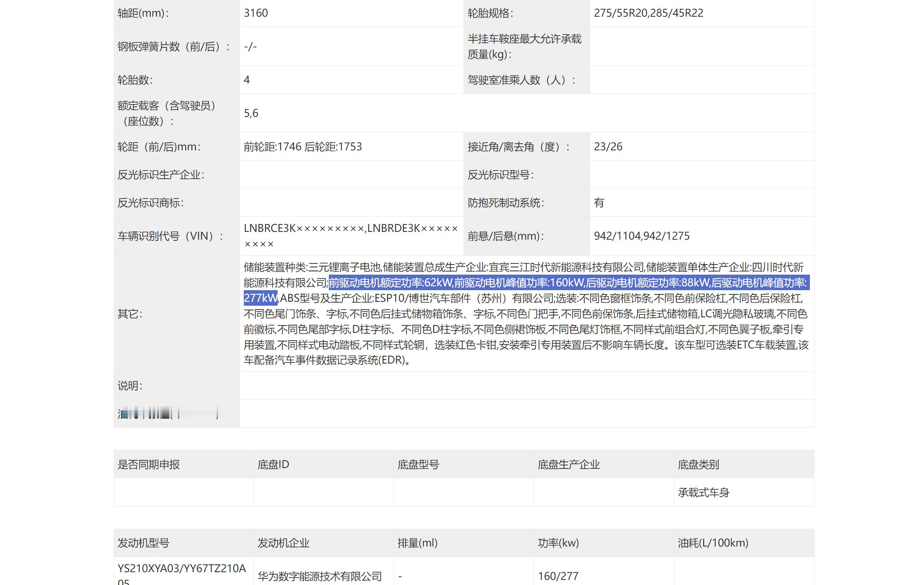Image resolution: width=924 pixels, height=585 pixels.
Task: Click the label 轮距（前/后)mm:
Action: point(159,146)
